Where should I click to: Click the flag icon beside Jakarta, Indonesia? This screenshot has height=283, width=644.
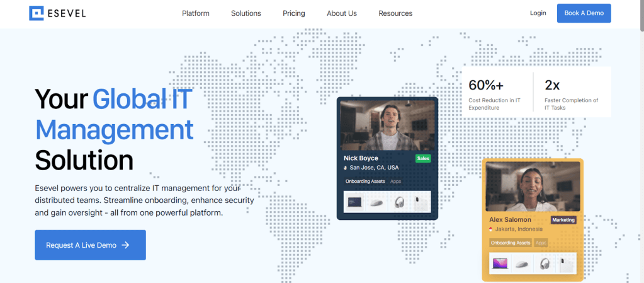tap(492, 229)
